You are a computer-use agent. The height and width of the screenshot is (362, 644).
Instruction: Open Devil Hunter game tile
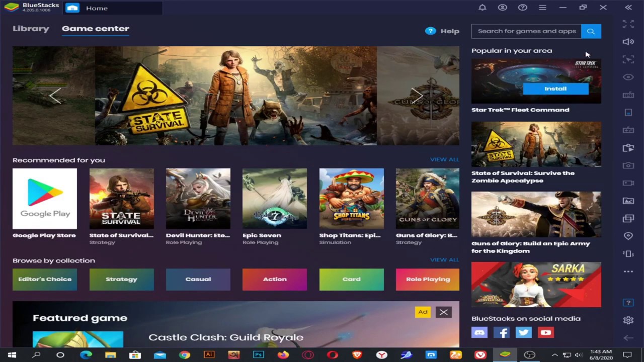tap(198, 206)
